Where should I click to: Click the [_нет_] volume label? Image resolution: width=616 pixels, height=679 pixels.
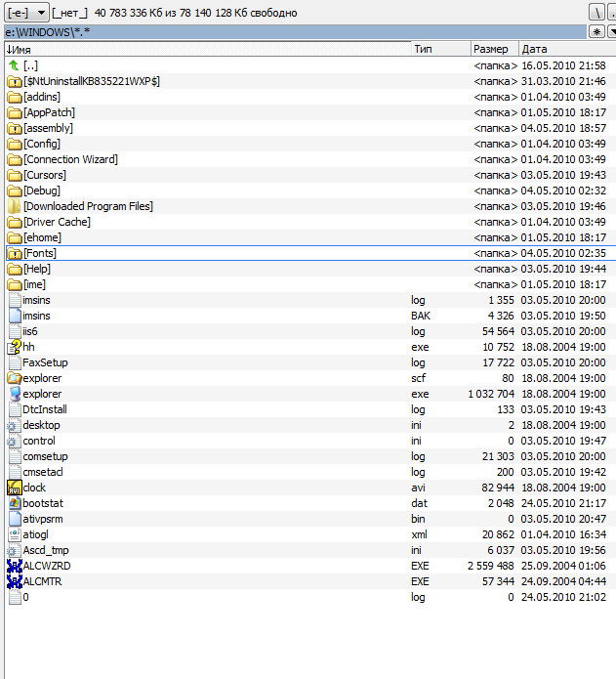69,13
